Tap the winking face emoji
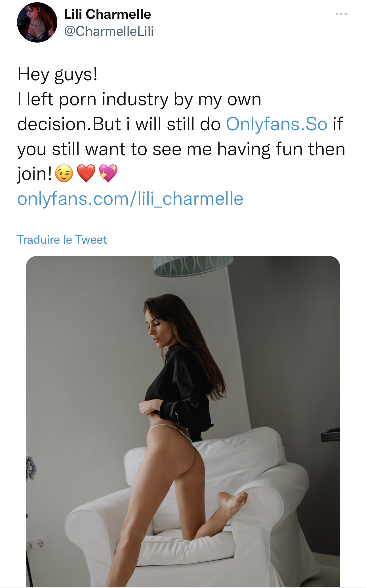 (64, 174)
